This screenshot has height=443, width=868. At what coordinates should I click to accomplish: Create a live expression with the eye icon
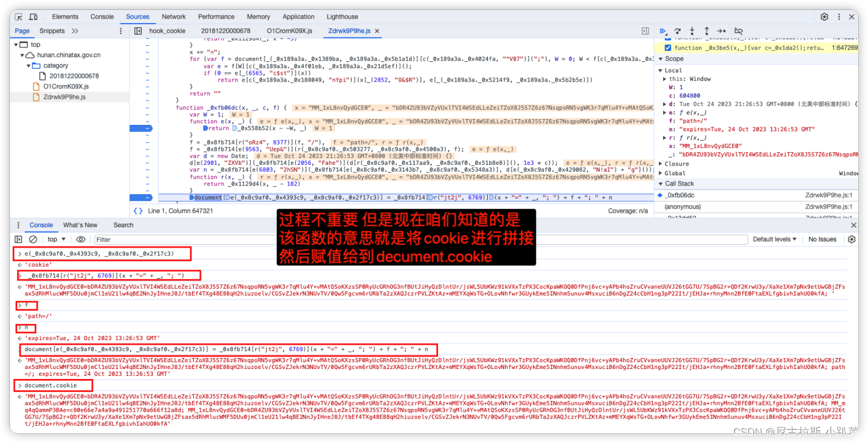[80, 239]
